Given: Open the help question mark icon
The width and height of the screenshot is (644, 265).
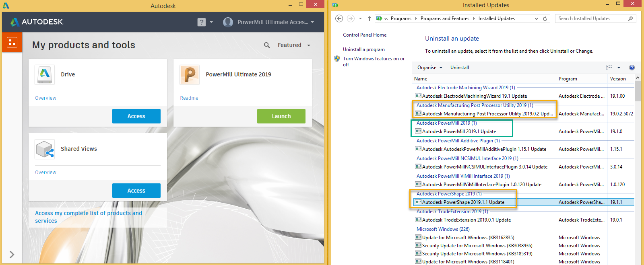Looking at the screenshot, I should pos(202,22).
